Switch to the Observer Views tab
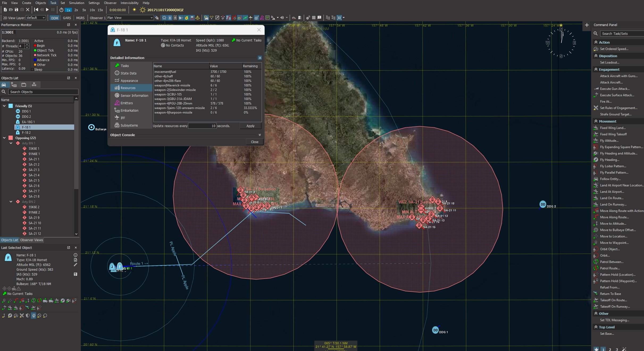Screen dimensions: 644x351 pos(31,240)
